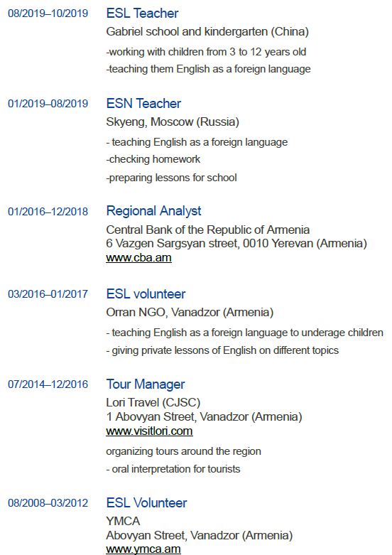
Task: Click Central Bank of the Republic of Armenia
Action: (207, 230)
